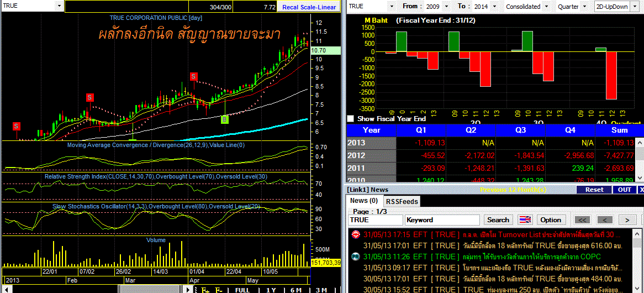
Task: Click the F- zoom out icon
Action: [219, 290]
